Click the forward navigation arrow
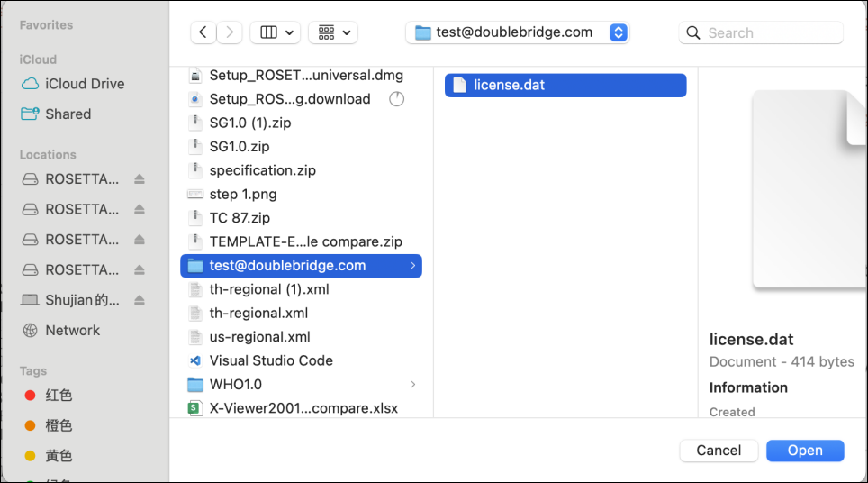 230,32
